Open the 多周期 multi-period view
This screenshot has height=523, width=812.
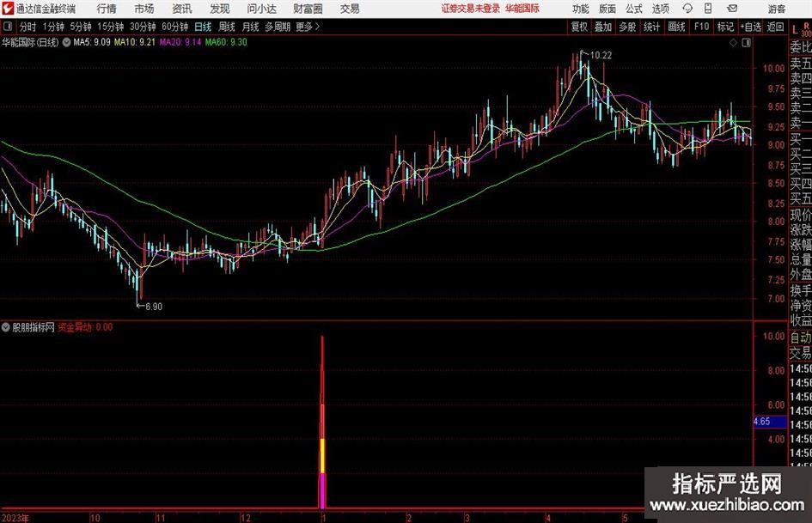pos(278,27)
